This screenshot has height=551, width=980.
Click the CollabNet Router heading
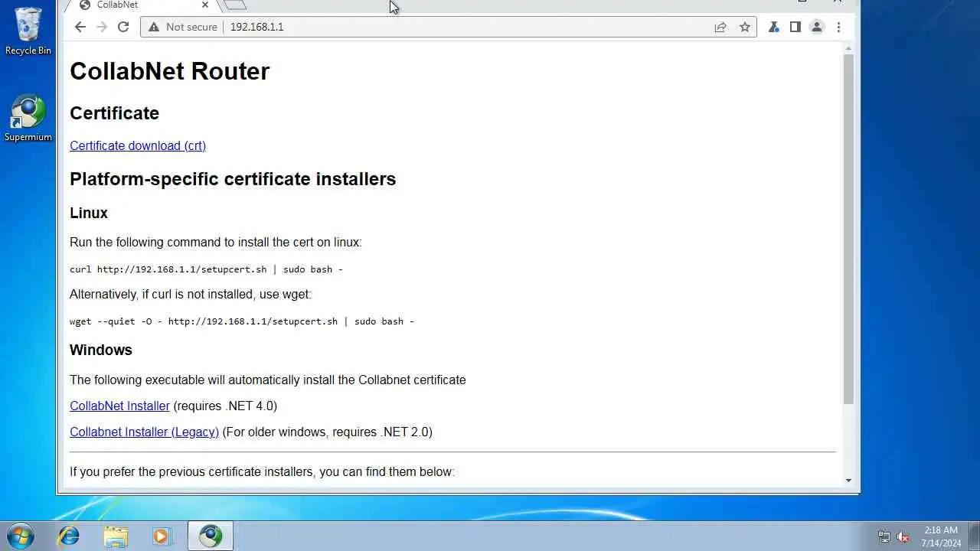170,71
